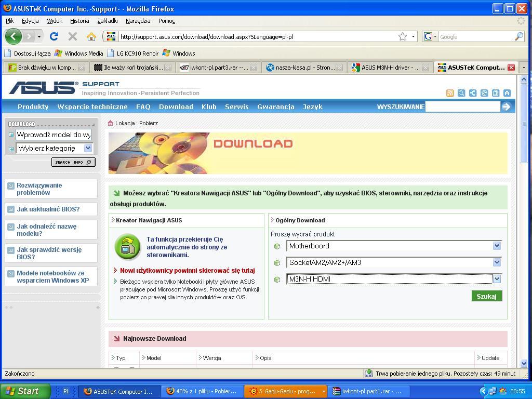Click the home icon beside Lokacja
The height and width of the screenshot is (399, 532).
[110, 123]
